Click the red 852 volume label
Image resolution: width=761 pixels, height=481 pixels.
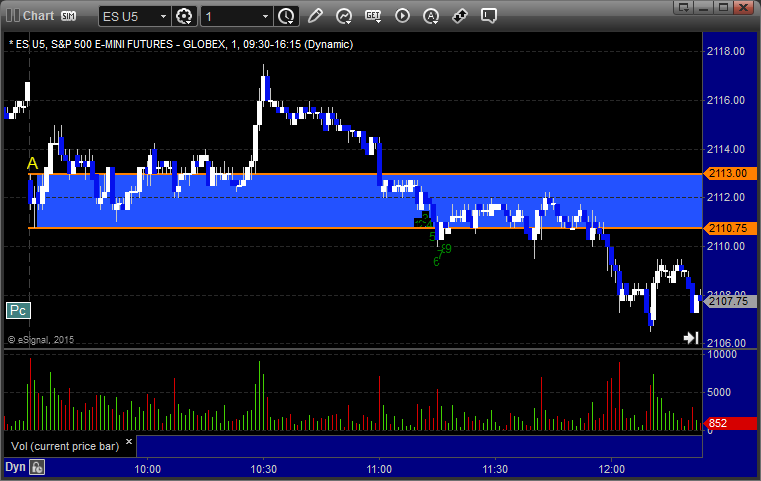pyautogui.click(x=730, y=423)
